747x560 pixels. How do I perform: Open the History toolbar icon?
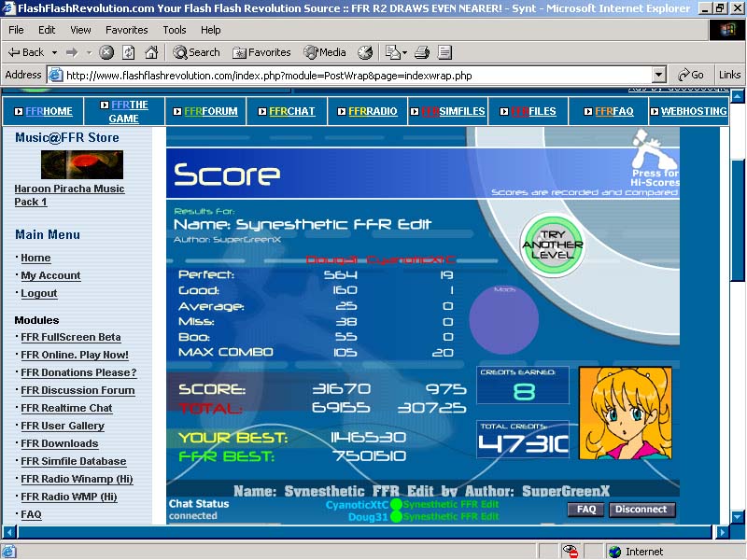click(365, 52)
